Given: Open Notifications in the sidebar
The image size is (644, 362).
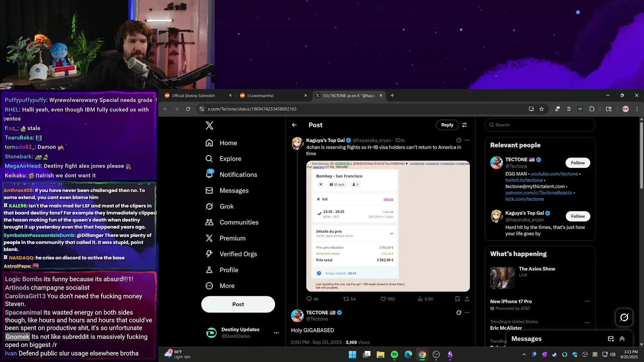Looking at the screenshot, I should pyautogui.click(x=231, y=174).
